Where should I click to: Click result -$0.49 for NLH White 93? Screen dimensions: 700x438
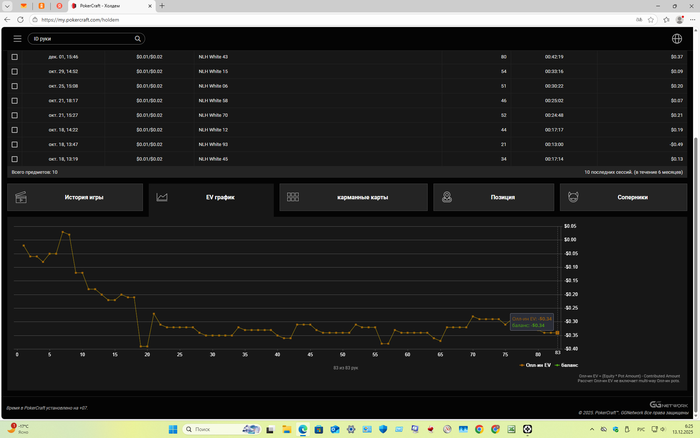click(x=676, y=144)
